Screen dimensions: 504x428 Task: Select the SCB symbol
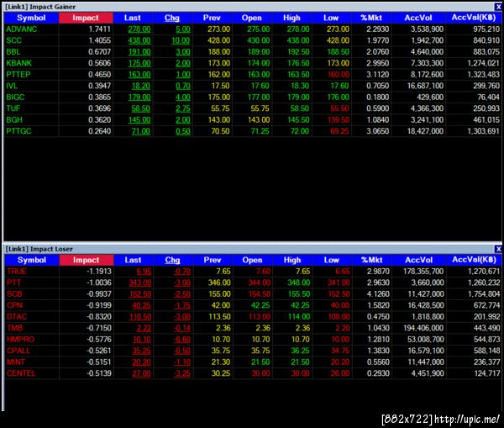[14, 294]
